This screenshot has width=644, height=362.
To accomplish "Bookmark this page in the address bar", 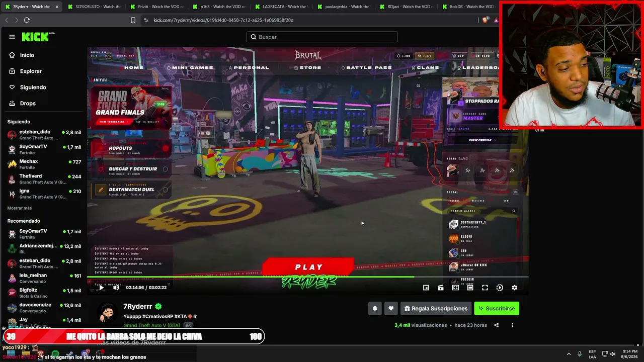I will coord(133,20).
